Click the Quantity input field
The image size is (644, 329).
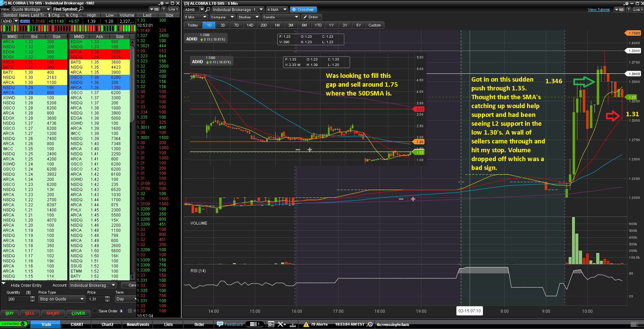point(18,299)
